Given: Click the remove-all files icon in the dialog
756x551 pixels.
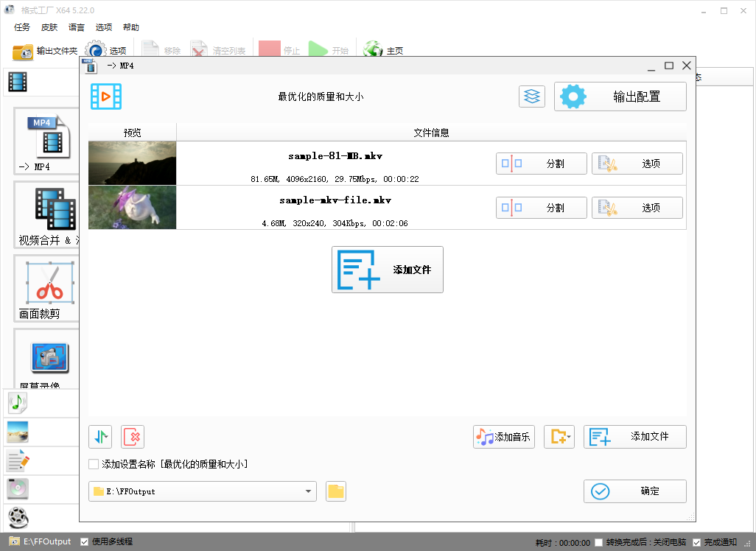Looking at the screenshot, I should click(132, 437).
